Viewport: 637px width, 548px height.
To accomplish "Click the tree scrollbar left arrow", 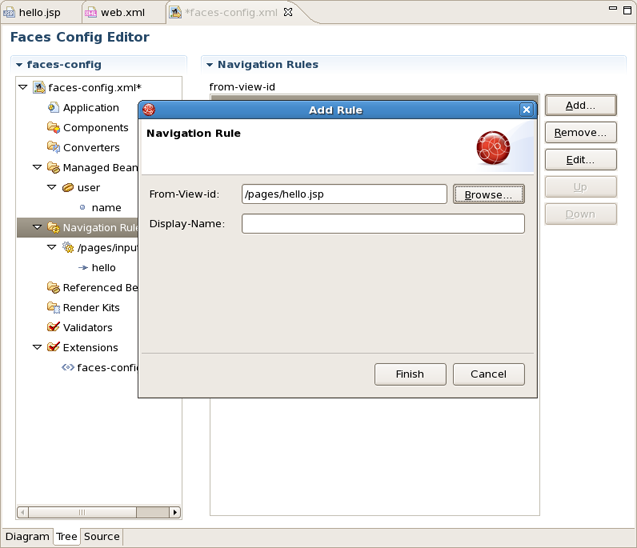I will [23, 512].
